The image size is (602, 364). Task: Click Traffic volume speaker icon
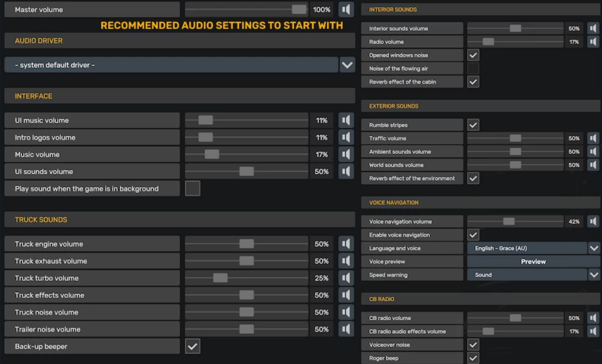pos(593,138)
